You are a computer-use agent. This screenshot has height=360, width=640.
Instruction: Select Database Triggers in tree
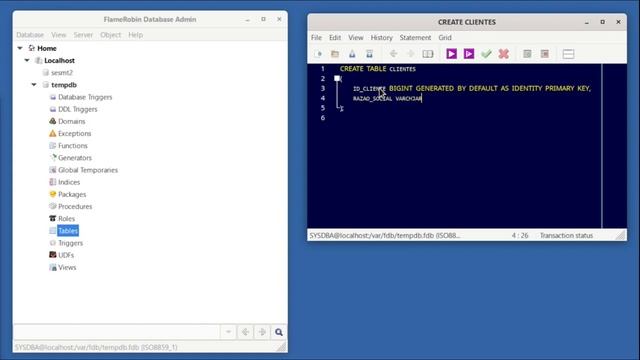click(85, 97)
